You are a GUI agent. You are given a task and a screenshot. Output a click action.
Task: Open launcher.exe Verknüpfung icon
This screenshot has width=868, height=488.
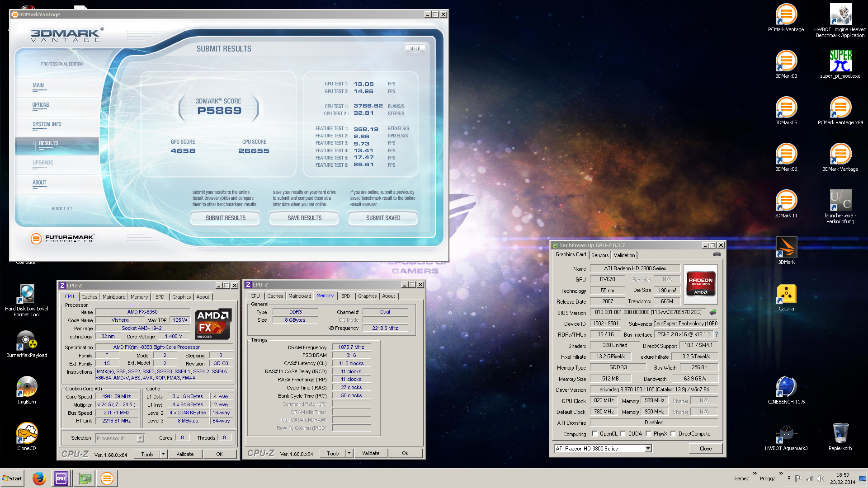840,206
